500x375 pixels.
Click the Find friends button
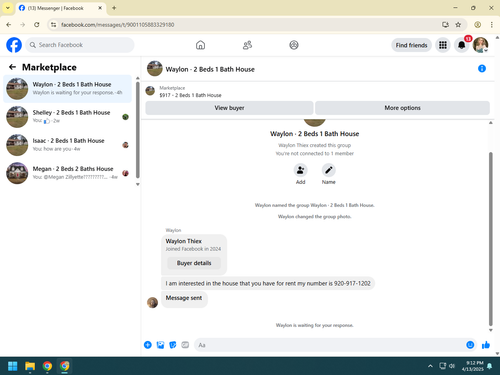[x=411, y=45]
